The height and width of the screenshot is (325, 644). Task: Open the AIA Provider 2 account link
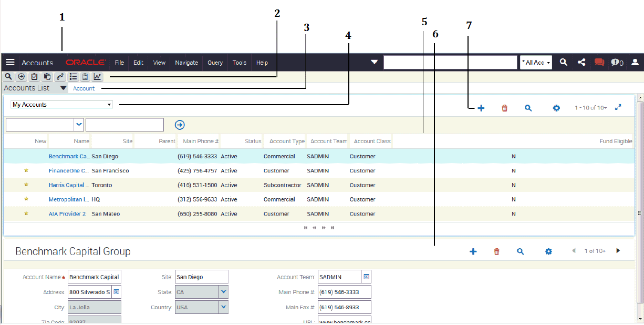click(x=67, y=214)
